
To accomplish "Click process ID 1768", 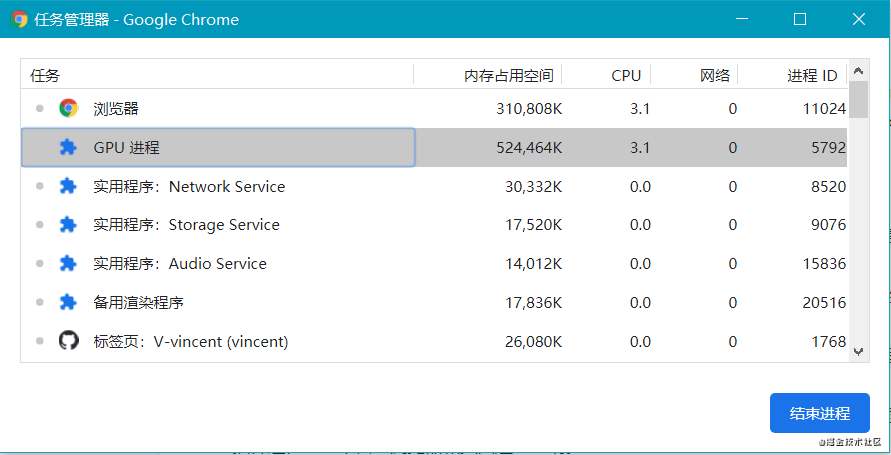I will tap(829, 341).
